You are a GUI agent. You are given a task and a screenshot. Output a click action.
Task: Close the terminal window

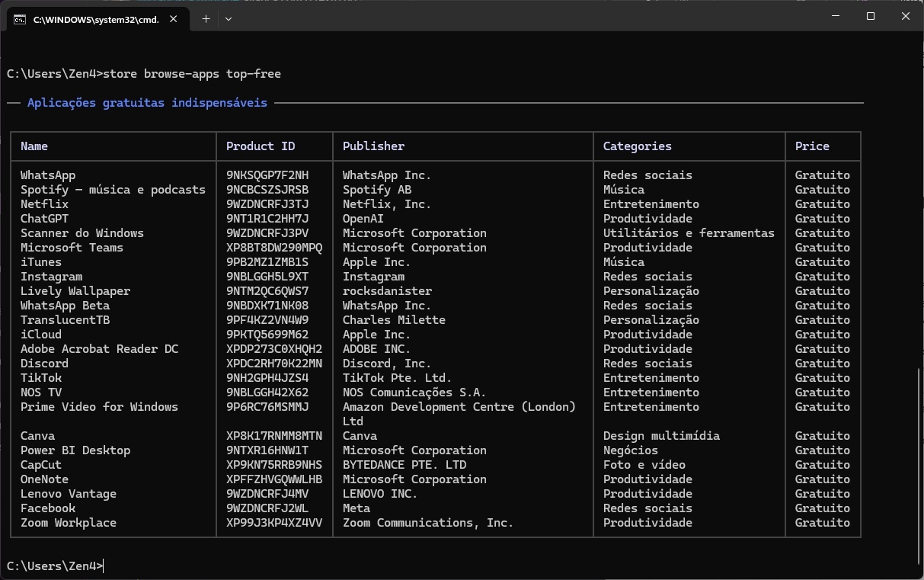[906, 16]
